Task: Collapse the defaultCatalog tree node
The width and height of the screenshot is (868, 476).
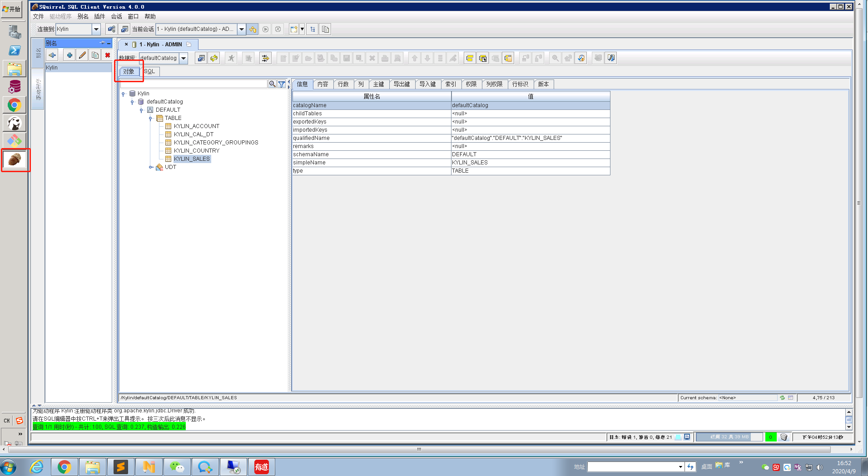Action: tap(132, 102)
